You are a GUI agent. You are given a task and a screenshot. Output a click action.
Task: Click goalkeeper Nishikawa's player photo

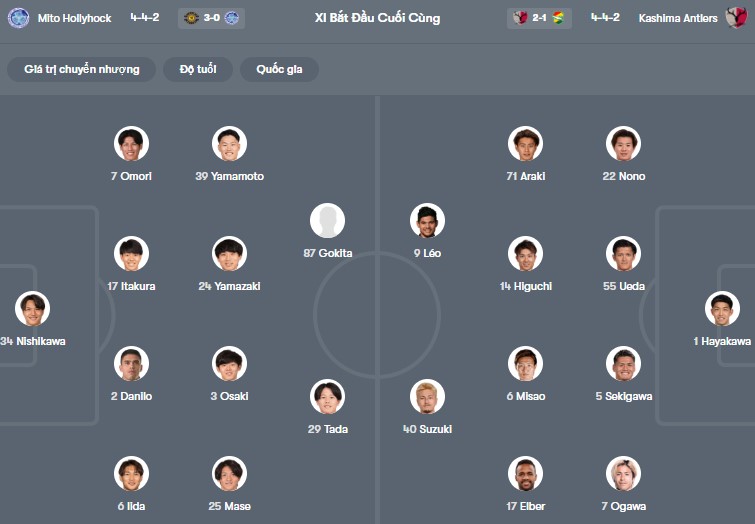pyautogui.click(x=32, y=309)
